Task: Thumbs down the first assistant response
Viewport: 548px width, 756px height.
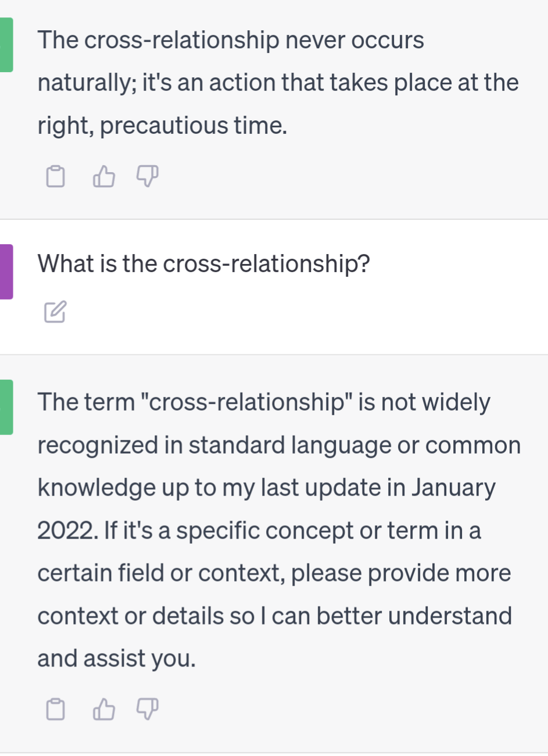Action: [148, 176]
